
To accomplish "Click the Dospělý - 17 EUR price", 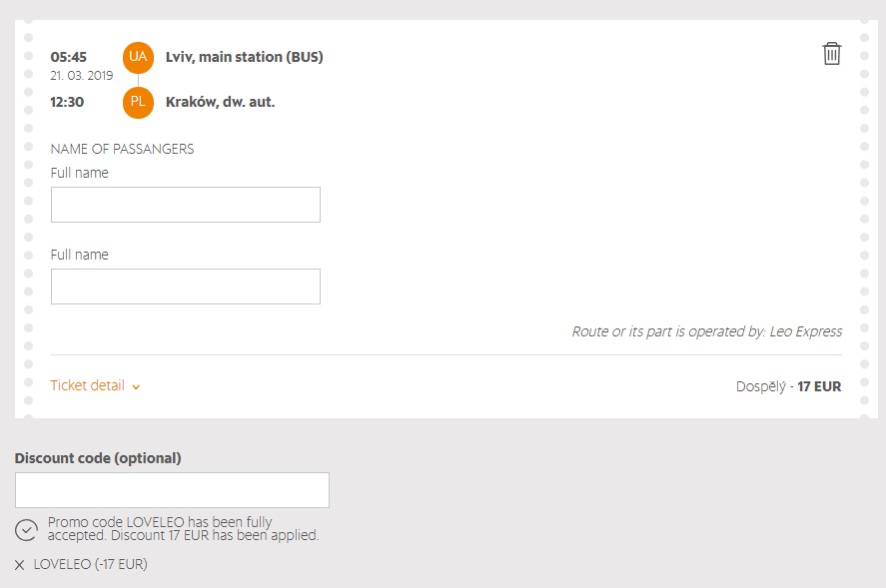I will pyautogui.click(x=788, y=386).
